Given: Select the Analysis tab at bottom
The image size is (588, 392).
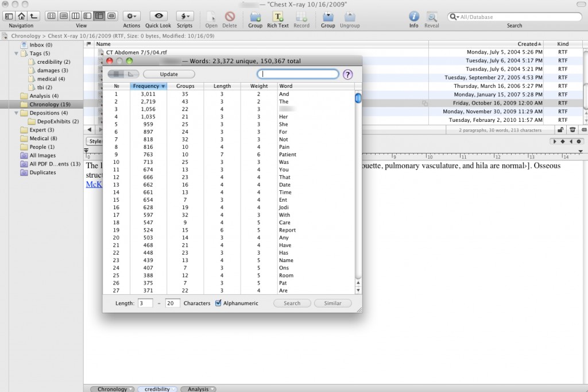Looking at the screenshot, I should coord(198,389).
